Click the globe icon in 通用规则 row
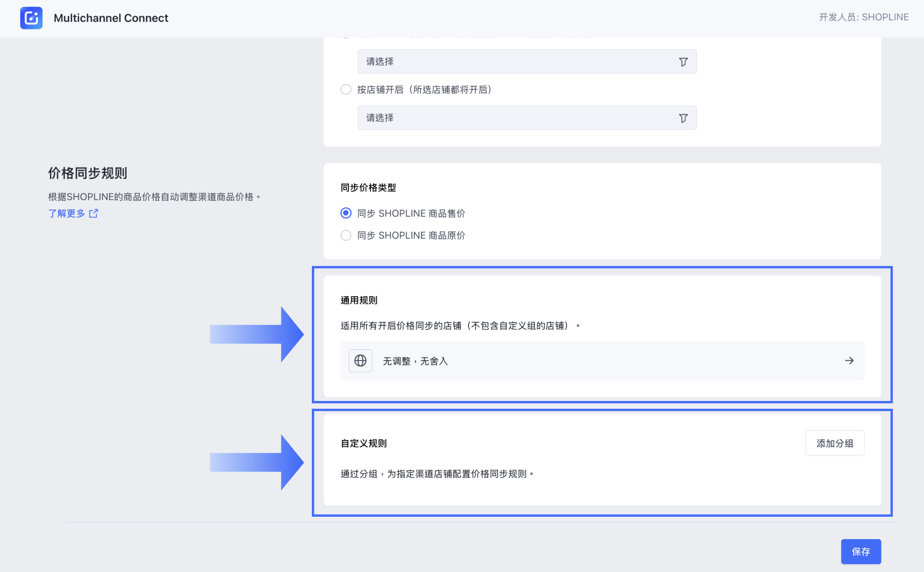Image resolution: width=924 pixels, height=572 pixels. coord(360,361)
